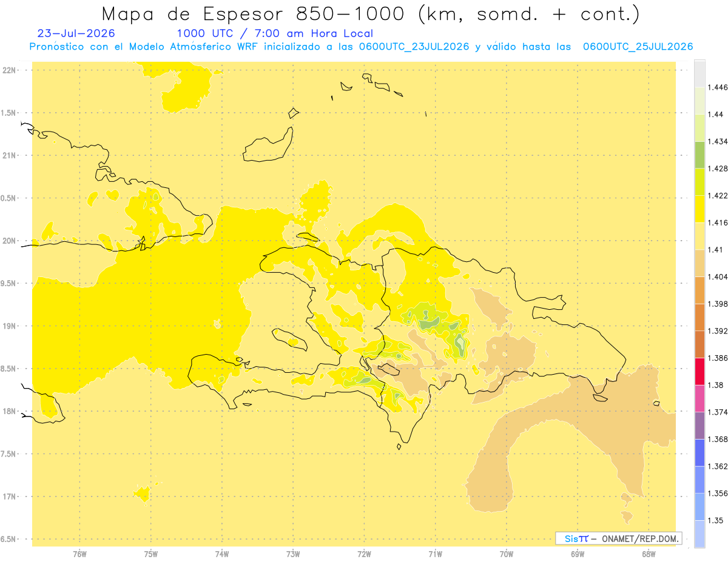Select the blue legend band between 1.362 and 1.368
The height and width of the screenshot is (562, 728).
[699, 453]
